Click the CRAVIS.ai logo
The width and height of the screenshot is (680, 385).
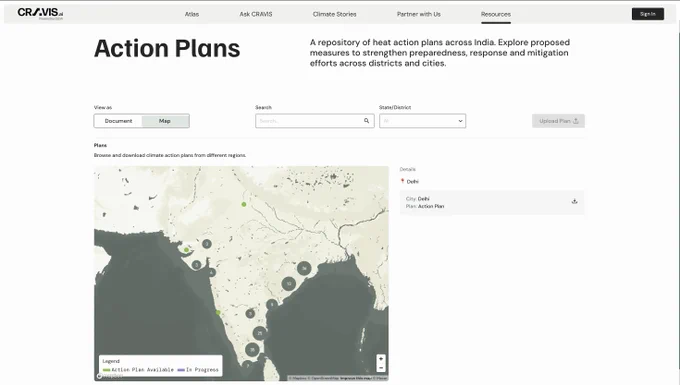[40, 13]
